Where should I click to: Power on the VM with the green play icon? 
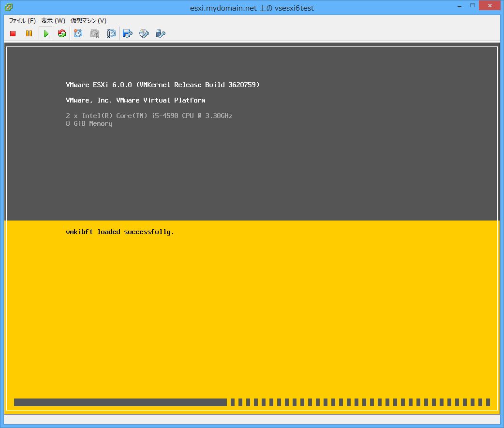tap(45, 33)
